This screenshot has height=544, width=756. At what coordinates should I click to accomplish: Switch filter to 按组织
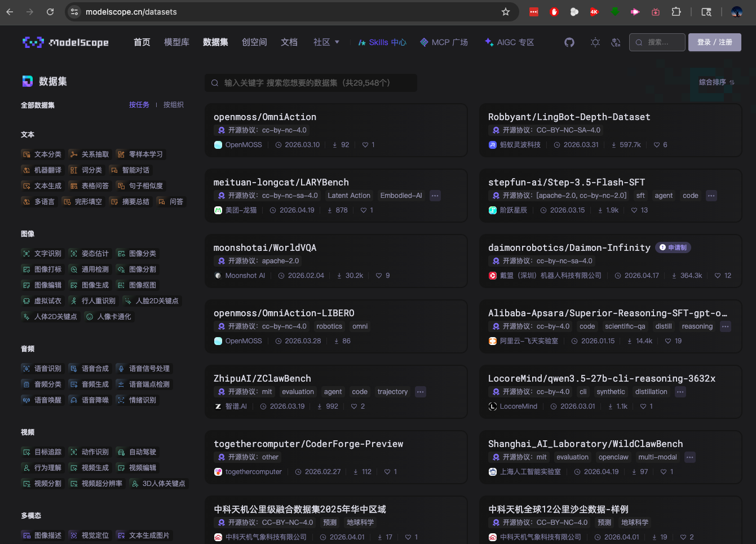174,105
